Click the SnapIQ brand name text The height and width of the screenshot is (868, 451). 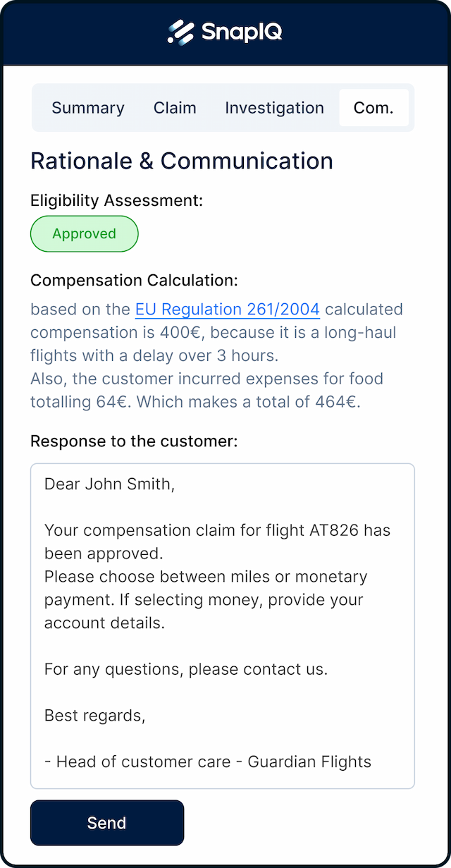242,32
